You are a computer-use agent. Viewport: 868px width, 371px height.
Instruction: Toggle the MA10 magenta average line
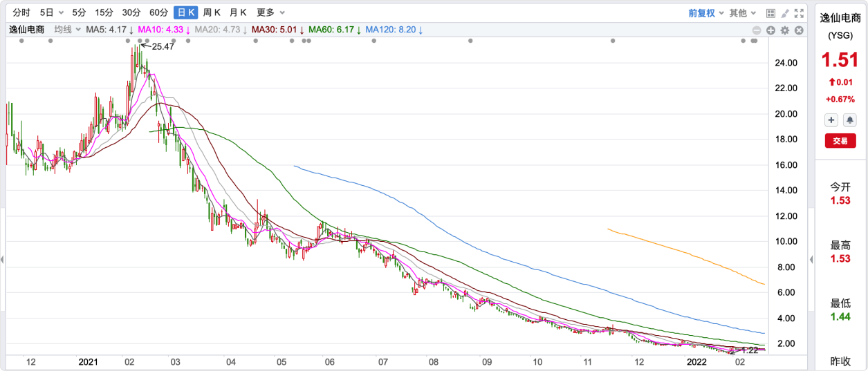(163, 30)
